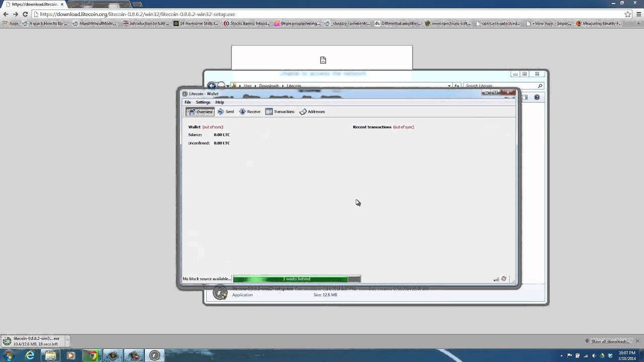This screenshot has width=644, height=362.
Task: Open the media player taskbar icon
Action: [70, 355]
